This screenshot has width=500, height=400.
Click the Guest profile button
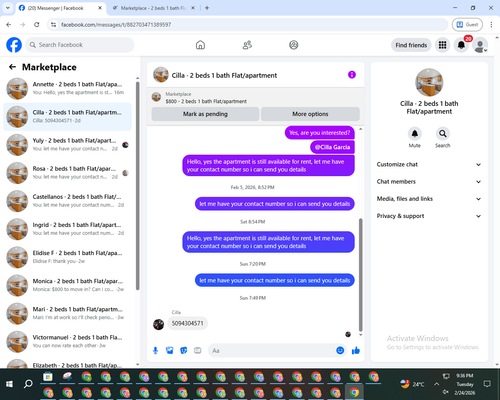pos(467,24)
